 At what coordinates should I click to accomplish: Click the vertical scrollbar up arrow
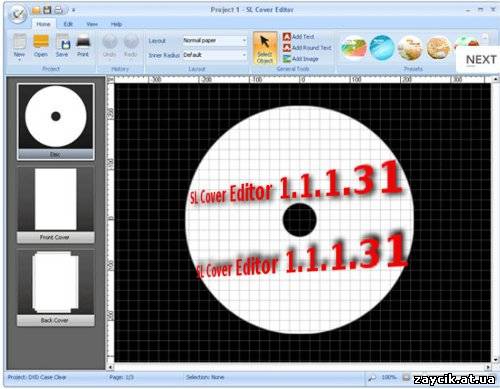point(495,79)
